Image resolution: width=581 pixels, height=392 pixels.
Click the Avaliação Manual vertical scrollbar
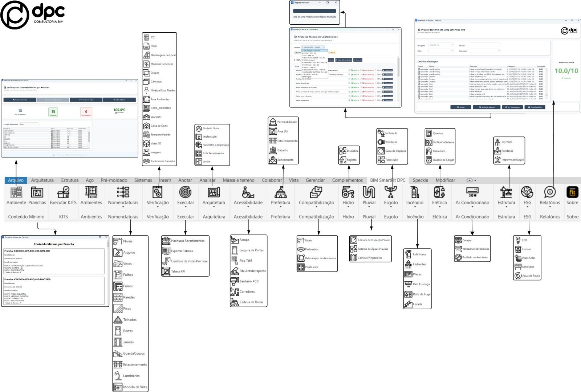tap(398, 79)
